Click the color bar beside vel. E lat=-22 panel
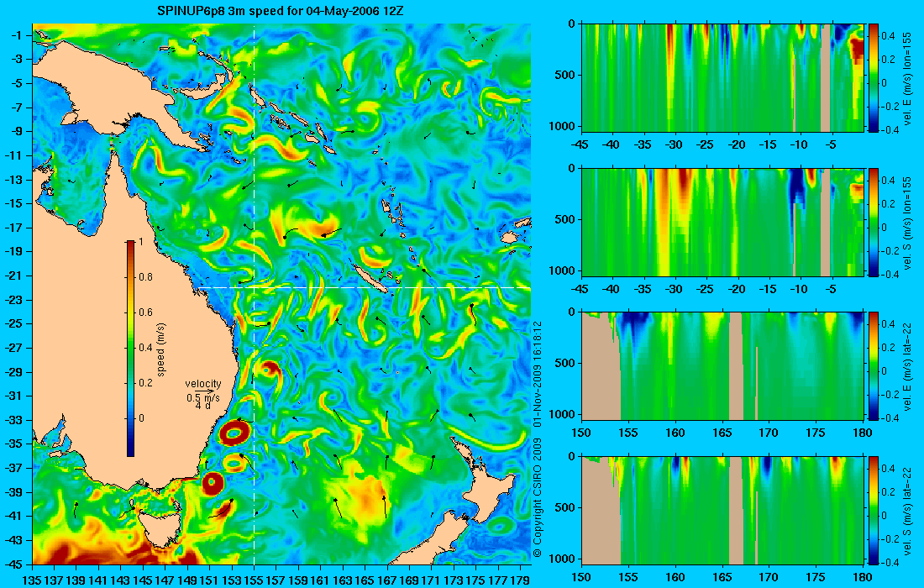The image size is (924, 588). click(x=874, y=366)
